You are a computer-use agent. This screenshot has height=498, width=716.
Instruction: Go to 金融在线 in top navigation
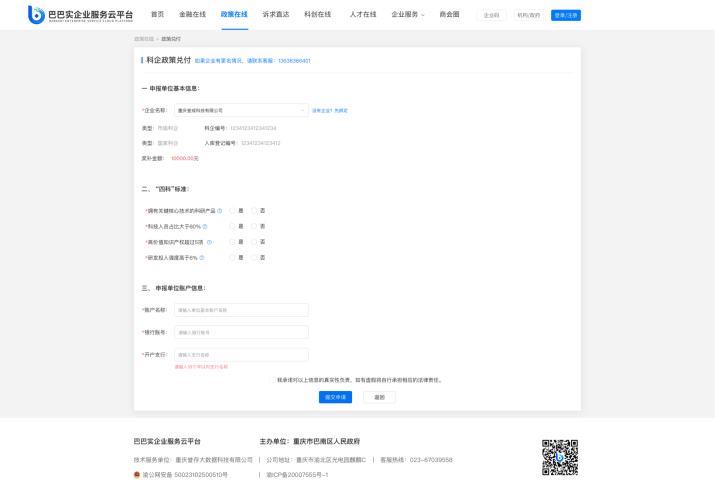[x=192, y=15]
